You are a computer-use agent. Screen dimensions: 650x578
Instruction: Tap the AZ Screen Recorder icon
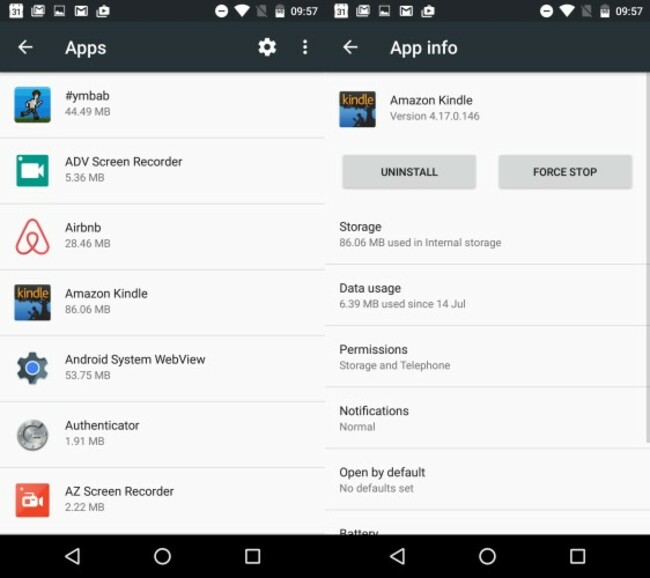pos(32,500)
